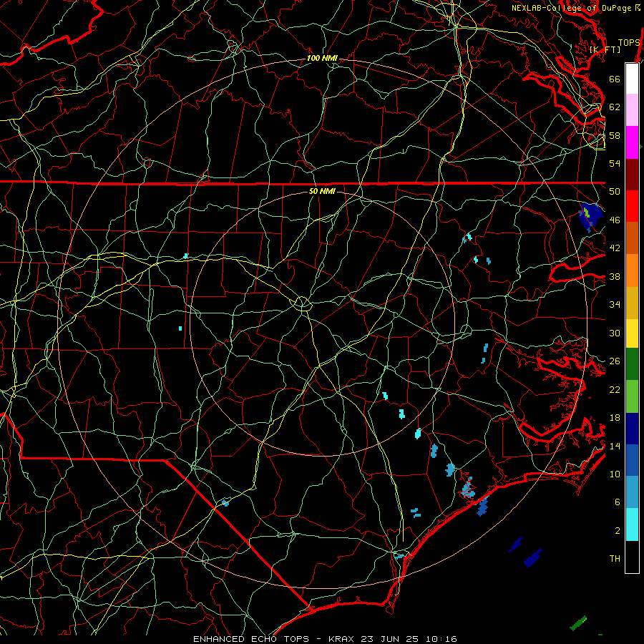Viewport: 644px width, 644px height.
Task: Click the dark green legend color block
Action: [632, 364]
